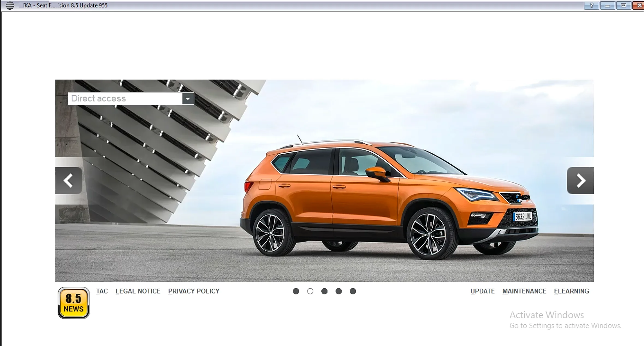Open the MAINTENANCE menu item

524,291
